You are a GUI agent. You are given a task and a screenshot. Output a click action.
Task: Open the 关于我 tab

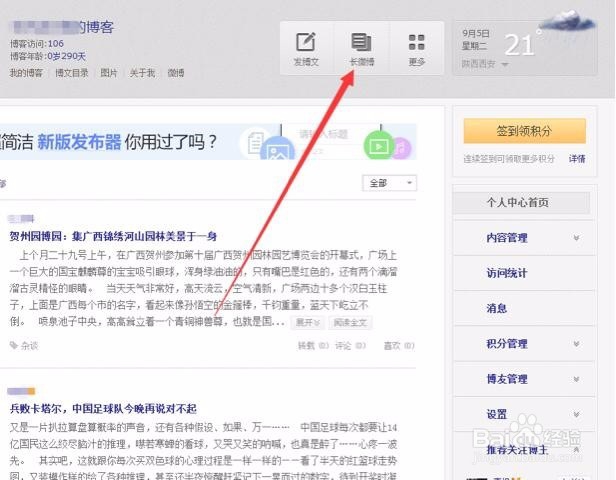(x=142, y=73)
